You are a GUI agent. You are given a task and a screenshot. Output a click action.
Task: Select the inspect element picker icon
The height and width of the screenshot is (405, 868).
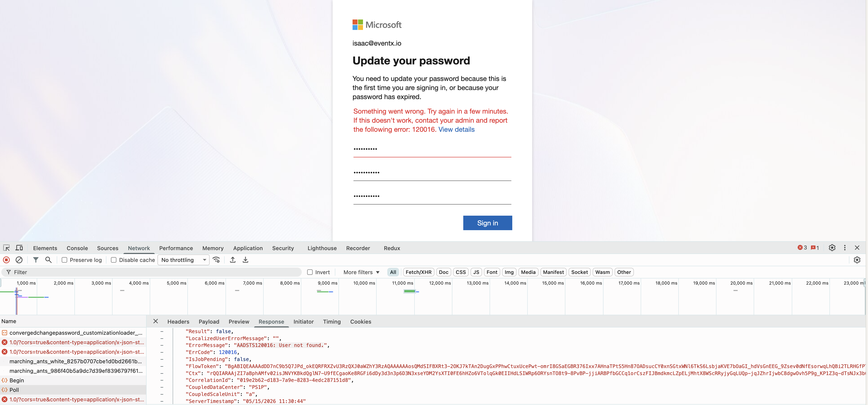(6, 248)
